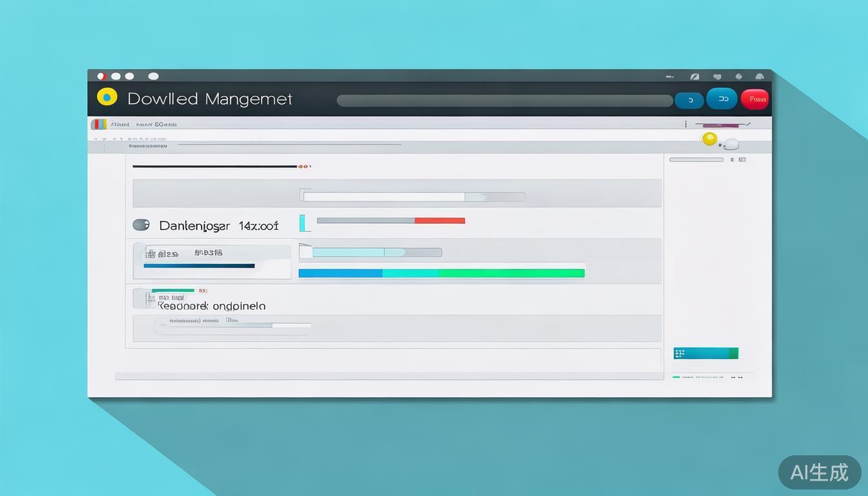Click the multicolored striped icon below the logo
Screen dimensions: 868x496
(x=98, y=124)
